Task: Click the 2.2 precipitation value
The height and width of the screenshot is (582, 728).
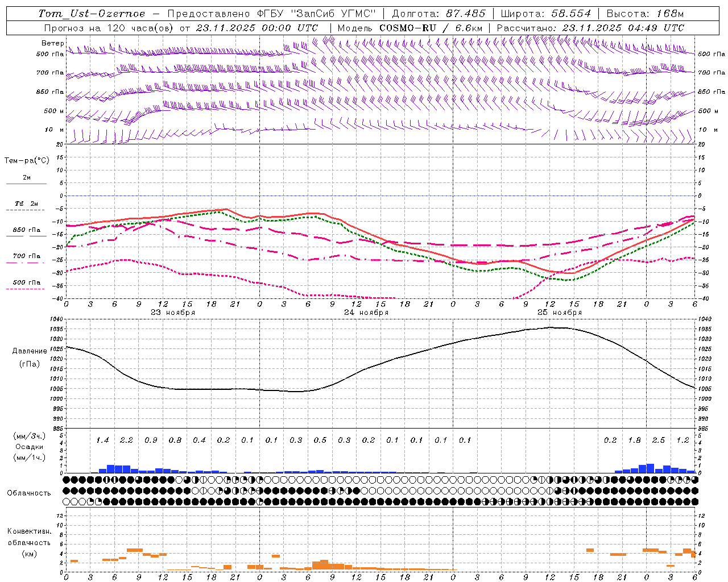Action: [x=126, y=440]
